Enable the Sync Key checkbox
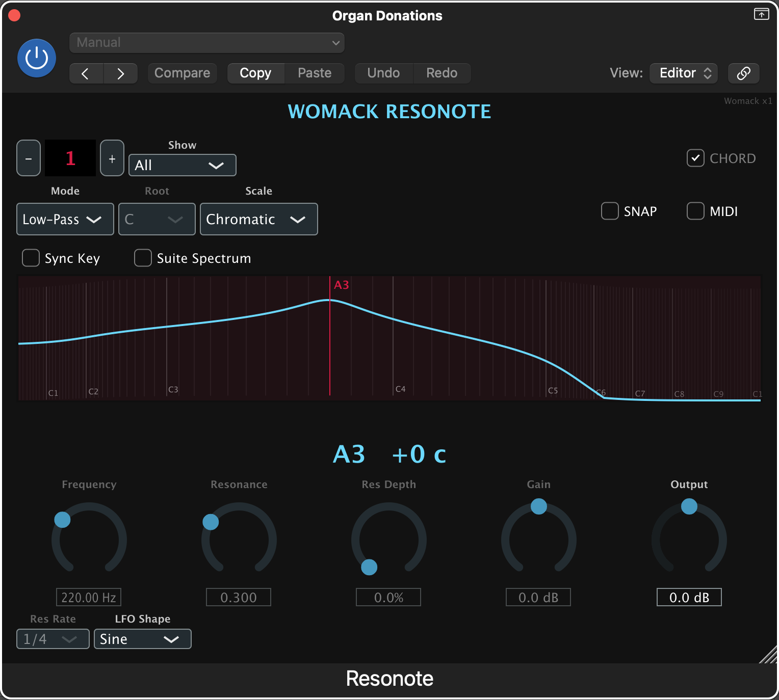This screenshot has height=700, width=779. [31, 258]
